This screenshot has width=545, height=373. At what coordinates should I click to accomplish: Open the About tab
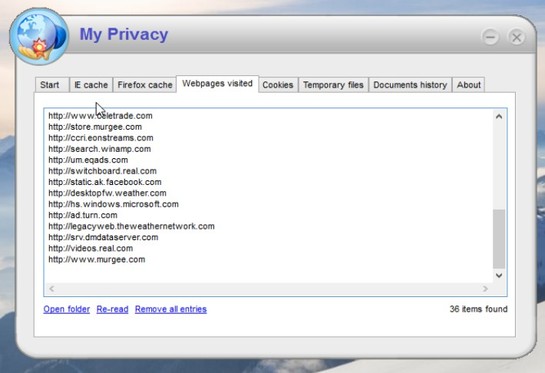pos(469,85)
